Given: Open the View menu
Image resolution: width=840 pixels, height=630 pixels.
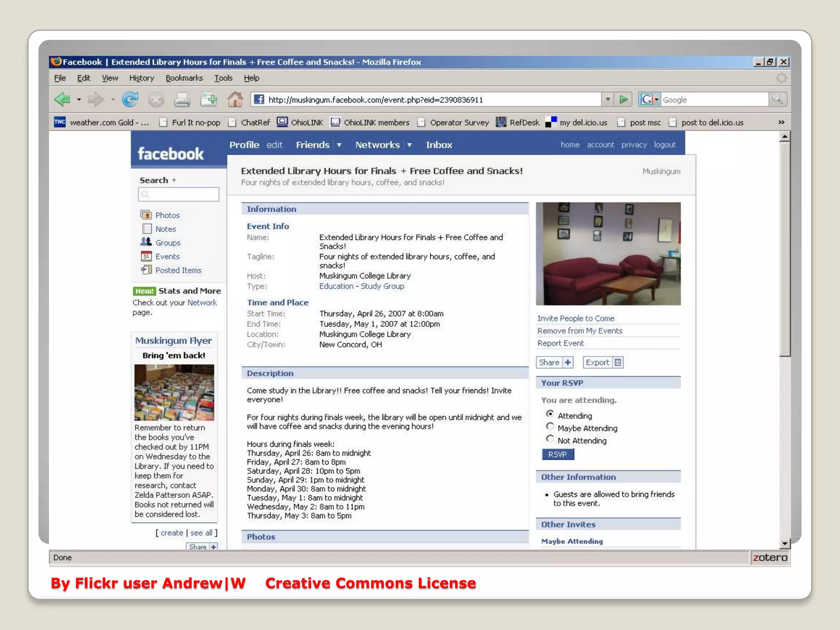Looking at the screenshot, I should pyautogui.click(x=110, y=78).
